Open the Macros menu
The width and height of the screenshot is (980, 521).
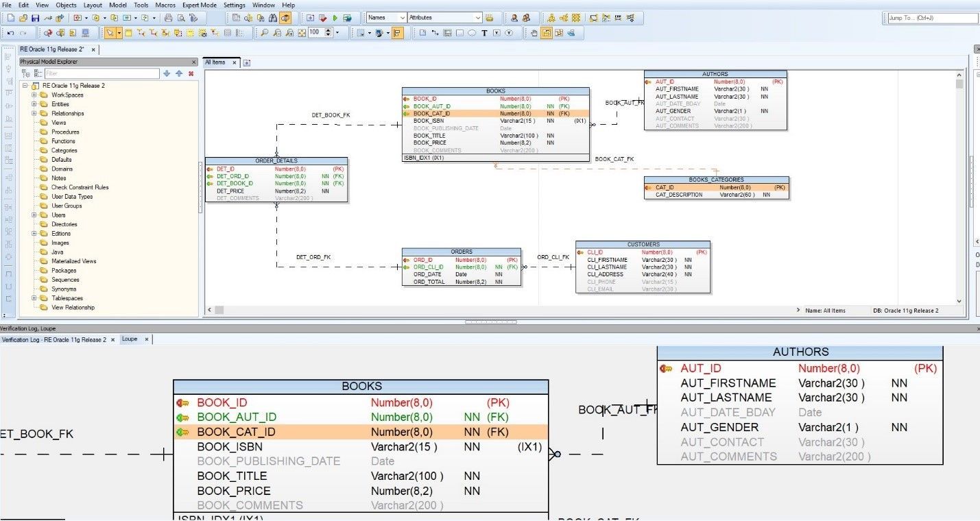(x=165, y=5)
